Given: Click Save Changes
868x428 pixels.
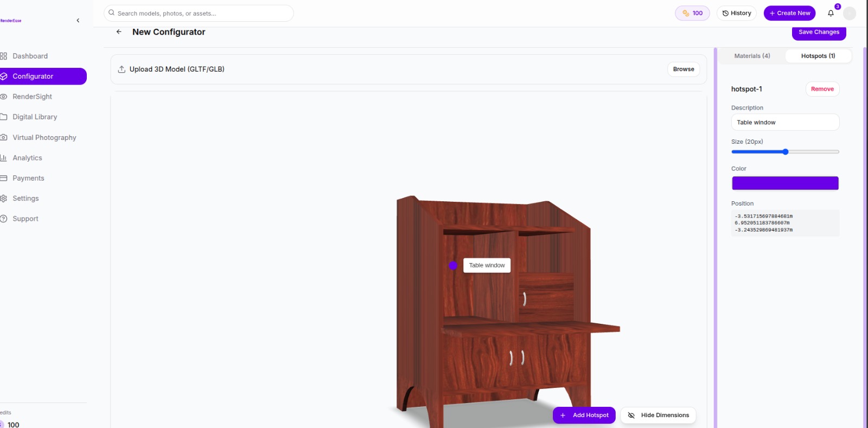Looking at the screenshot, I should pos(819,32).
